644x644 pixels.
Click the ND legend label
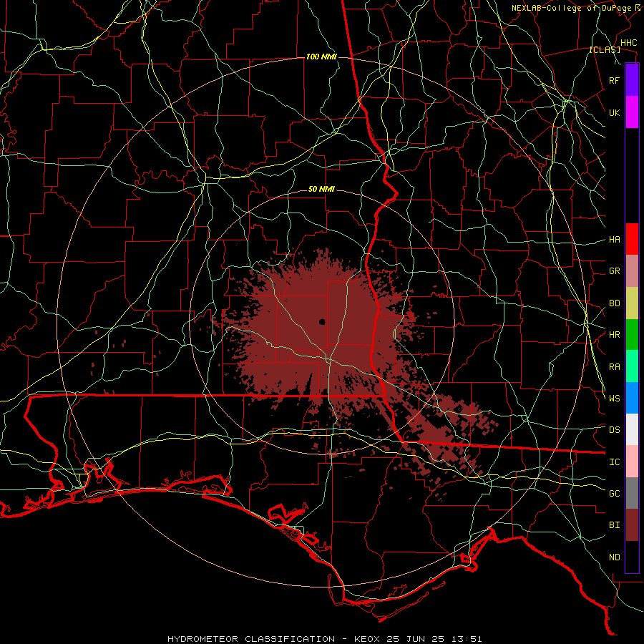pos(614,557)
